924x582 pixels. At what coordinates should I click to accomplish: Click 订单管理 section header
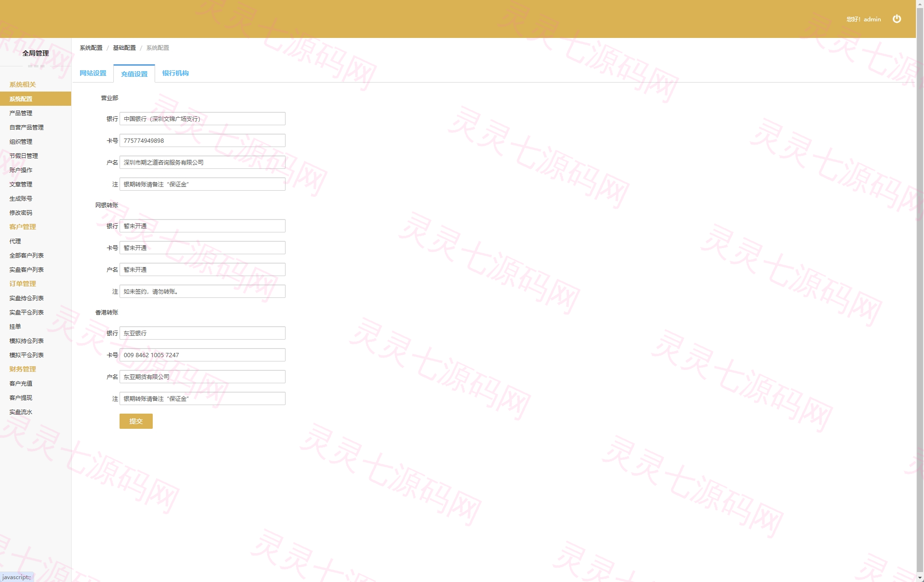(x=23, y=284)
